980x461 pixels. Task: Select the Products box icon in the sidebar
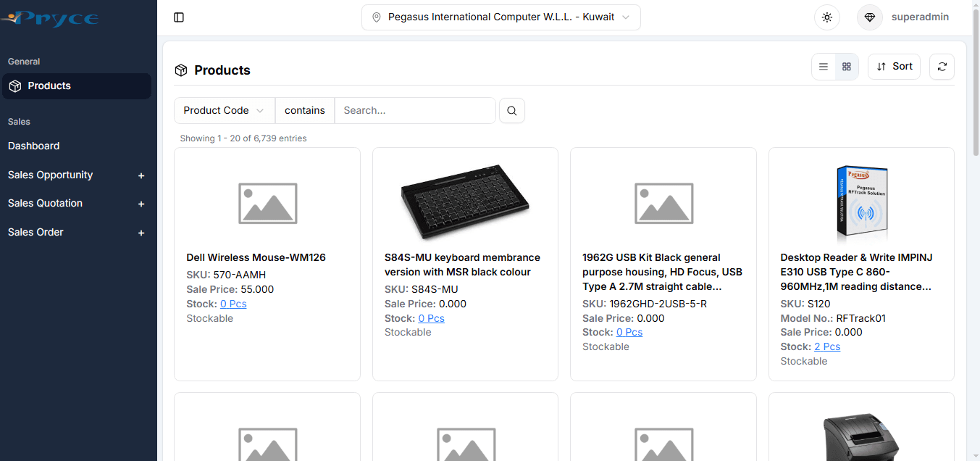coord(14,86)
